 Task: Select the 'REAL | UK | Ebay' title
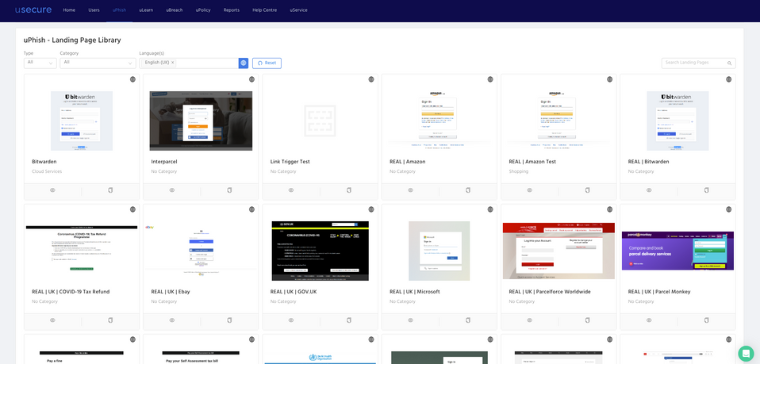(x=171, y=292)
